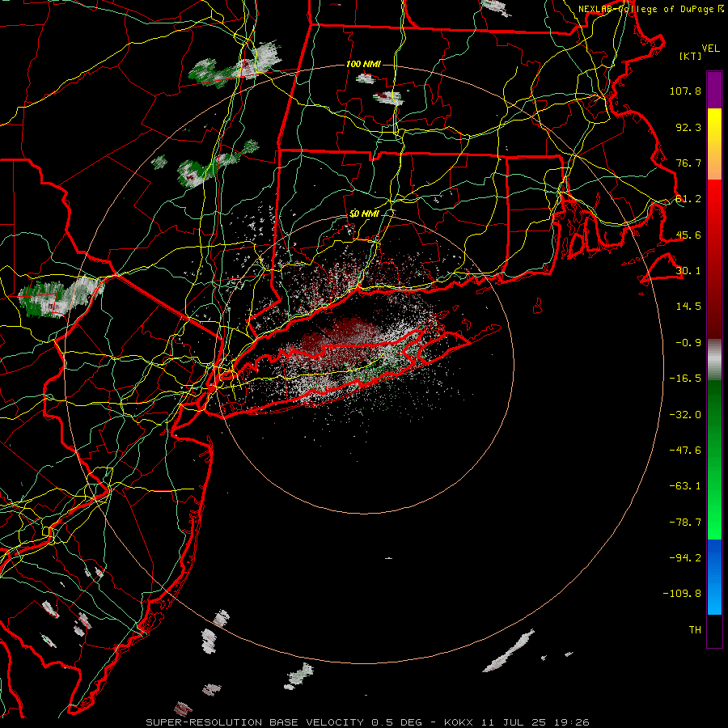Click the -109.8 scale value
The height and width of the screenshot is (728, 728).
tap(682, 594)
